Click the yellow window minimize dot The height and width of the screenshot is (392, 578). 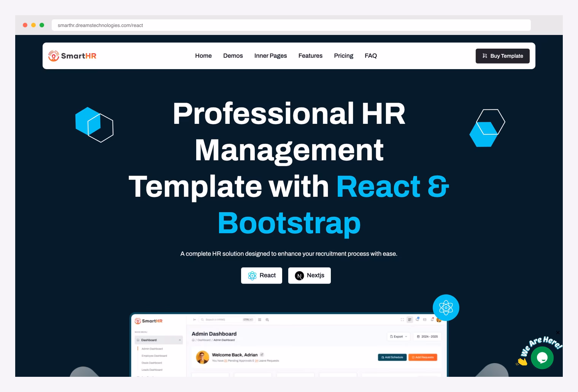tap(33, 25)
